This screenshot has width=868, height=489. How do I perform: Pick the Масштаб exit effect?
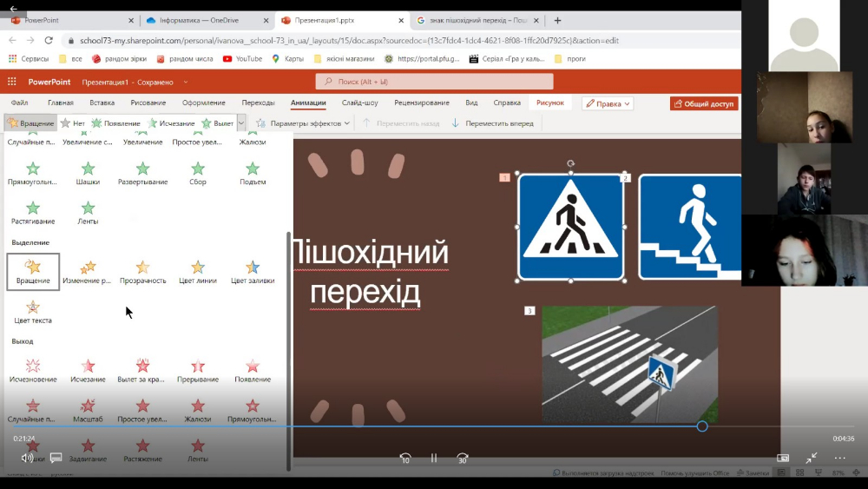coord(88,411)
